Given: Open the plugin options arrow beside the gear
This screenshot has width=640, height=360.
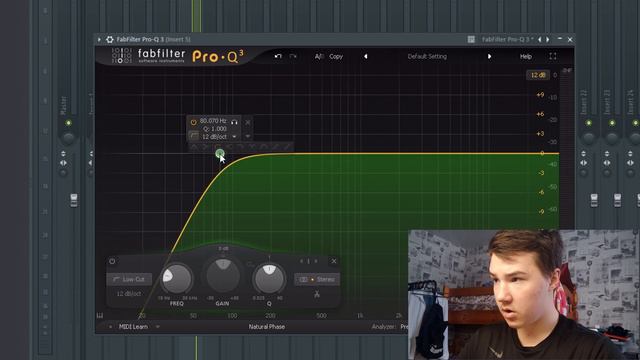Looking at the screenshot, I should (x=99, y=40).
